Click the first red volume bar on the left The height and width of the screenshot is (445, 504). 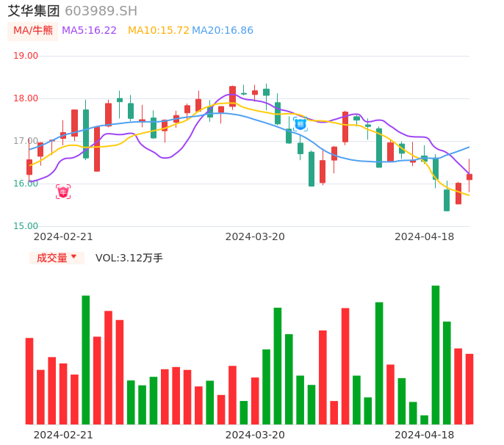point(29,380)
